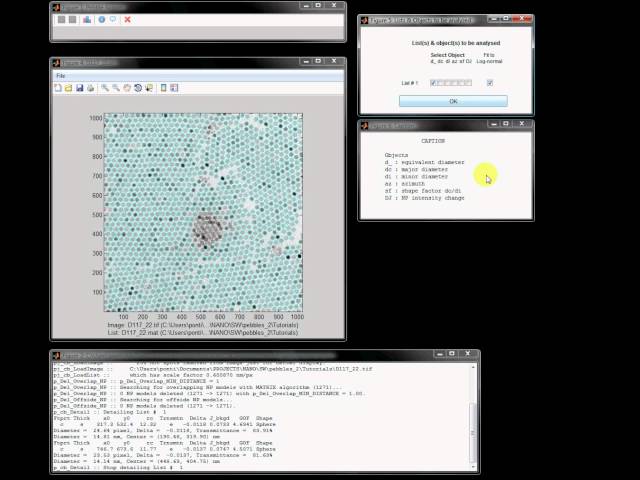The image size is (640, 480).
Task: Select the Data Cursor tool
Action: [149, 88]
